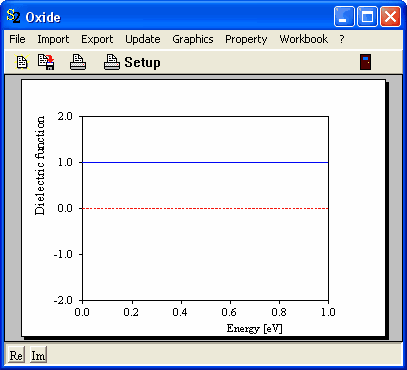Open the Workbook menu

(x=303, y=39)
